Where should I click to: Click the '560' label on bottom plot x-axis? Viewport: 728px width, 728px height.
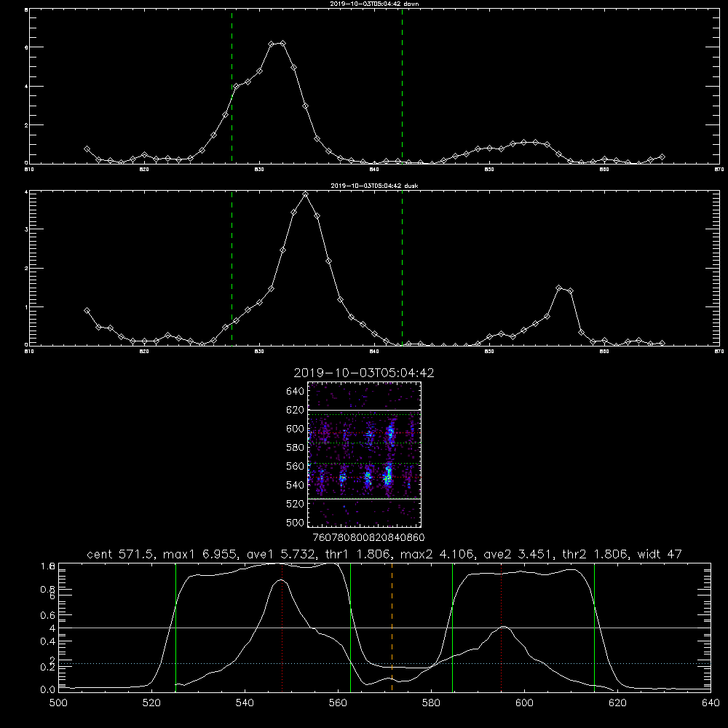pyautogui.click(x=338, y=703)
